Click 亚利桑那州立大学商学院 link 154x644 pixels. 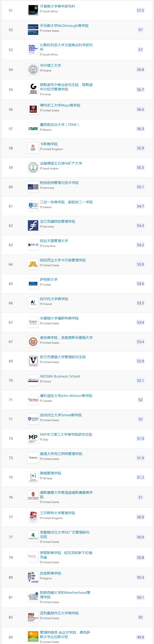(x=59, y=613)
